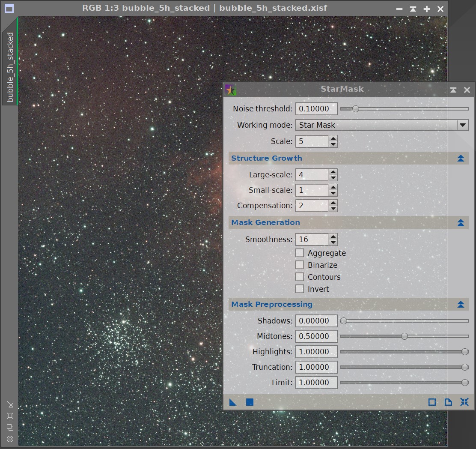476x449 pixels.
Task: Click the Scale number field
Action: pyautogui.click(x=312, y=141)
